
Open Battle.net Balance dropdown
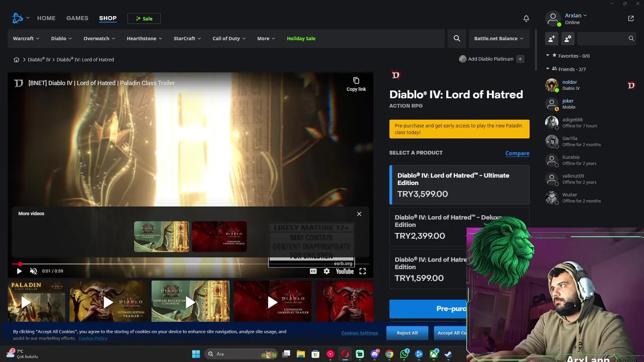click(x=499, y=38)
